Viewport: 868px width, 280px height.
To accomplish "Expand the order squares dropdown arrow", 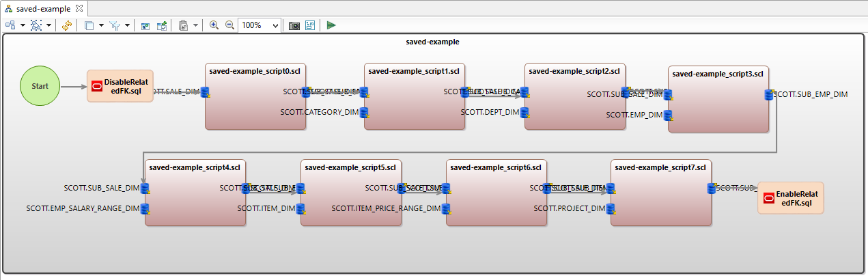I will [x=101, y=25].
